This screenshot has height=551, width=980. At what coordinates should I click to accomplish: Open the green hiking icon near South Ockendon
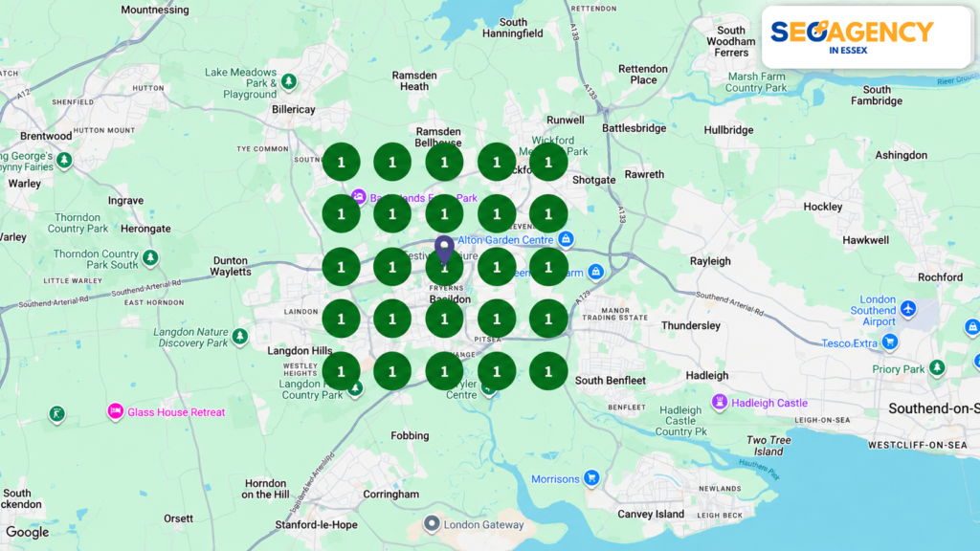56,413
